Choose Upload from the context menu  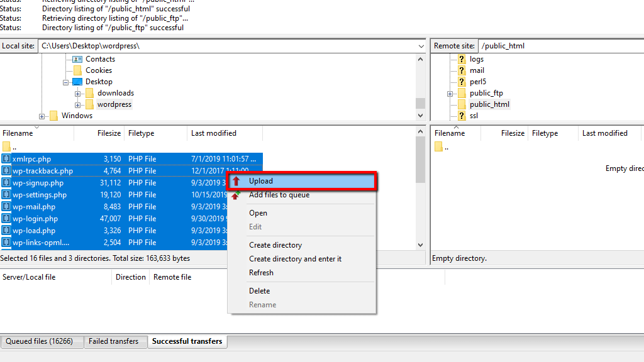(x=302, y=181)
